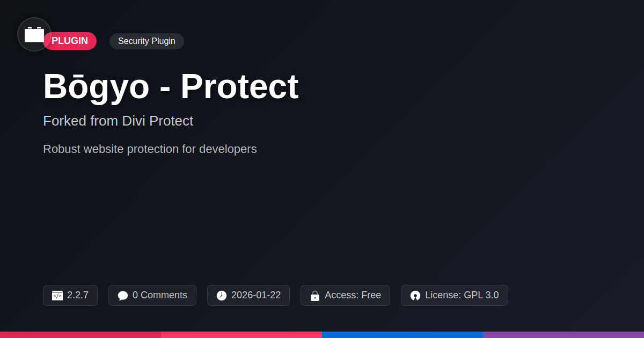Click the Forked from Divi Protect subtitle
The height and width of the screenshot is (338, 644).
(x=118, y=121)
